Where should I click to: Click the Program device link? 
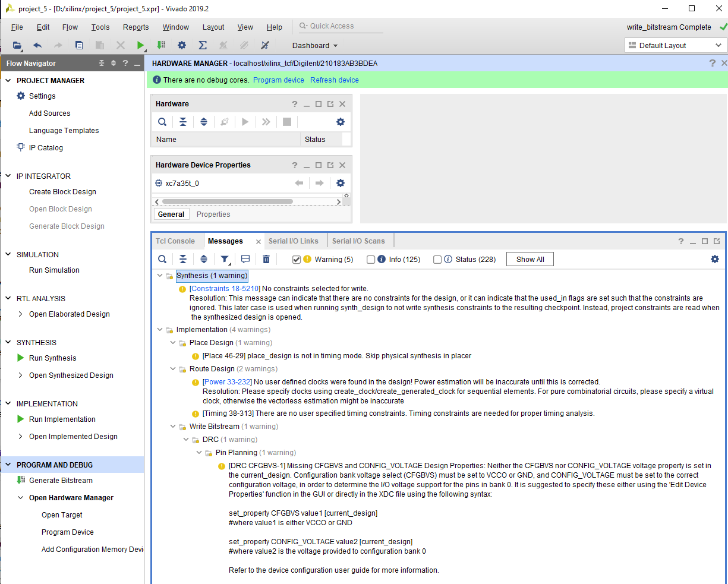tap(279, 80)
